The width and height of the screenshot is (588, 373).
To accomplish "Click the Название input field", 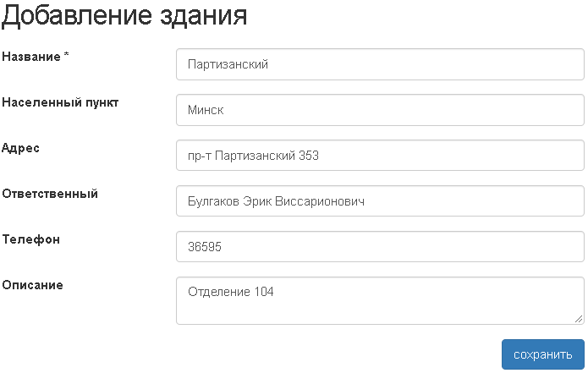I will tap(380, 64).
